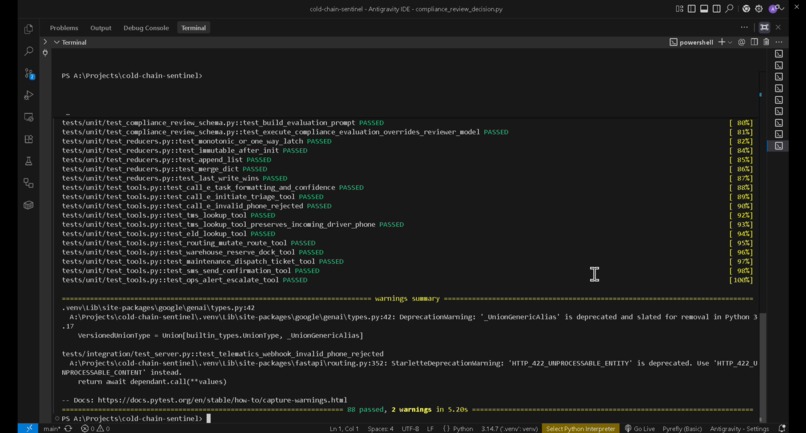The image size is (806, 433).
Task: Open launch profile dropdown next to plus
Action: [x=729, y=43]
